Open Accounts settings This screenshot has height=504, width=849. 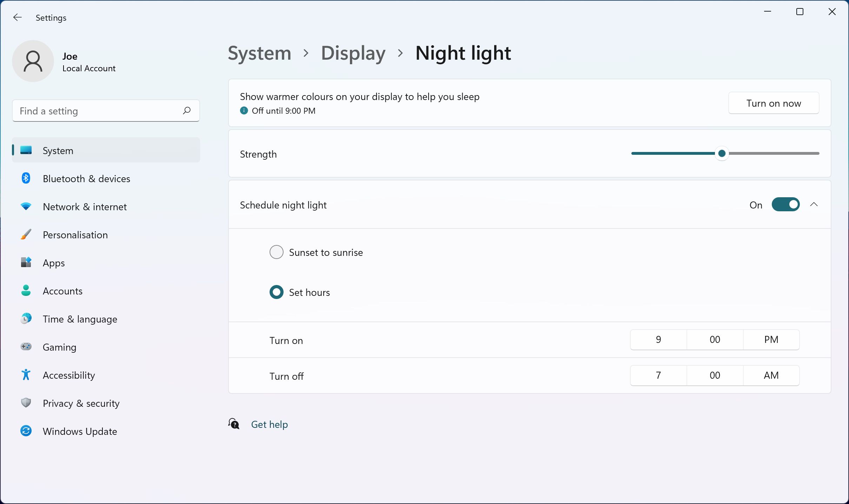tap(62, 291)
